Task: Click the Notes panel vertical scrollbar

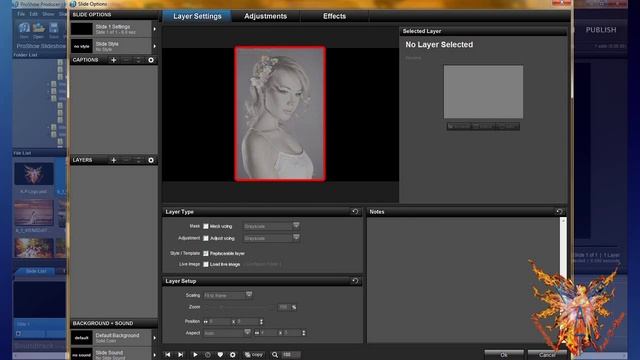Action: coord(563,280)
